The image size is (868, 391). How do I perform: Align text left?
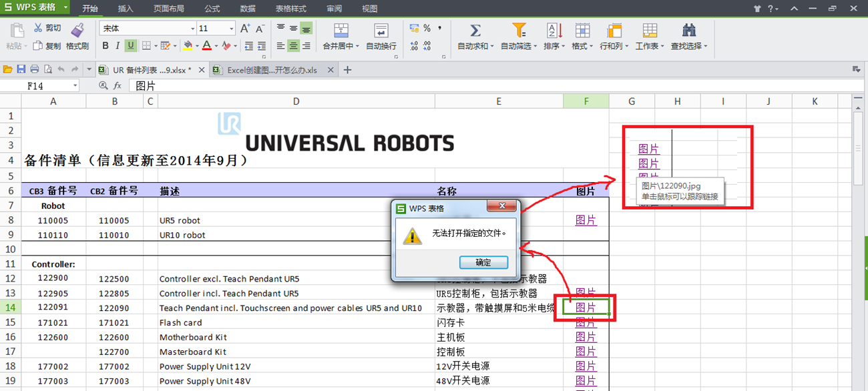click(x=281, y=46)
